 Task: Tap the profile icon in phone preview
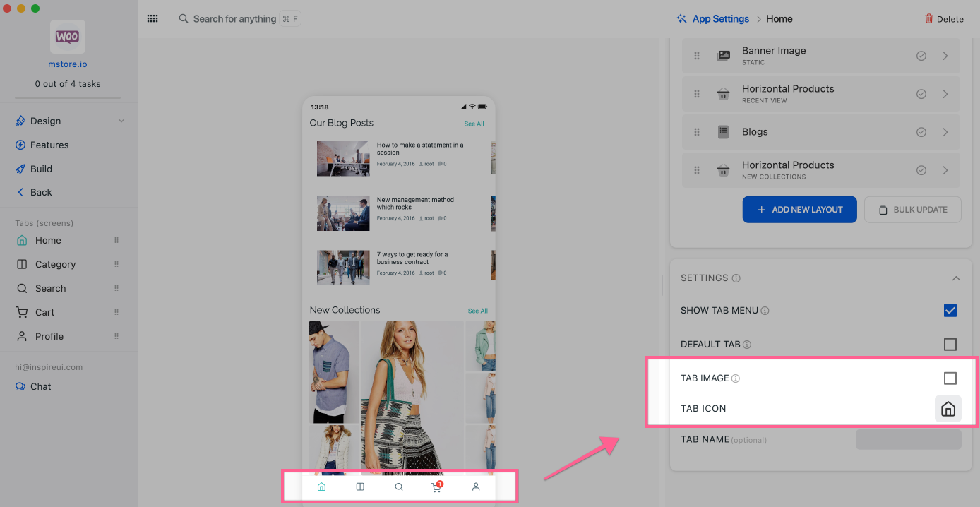(476, 487)
